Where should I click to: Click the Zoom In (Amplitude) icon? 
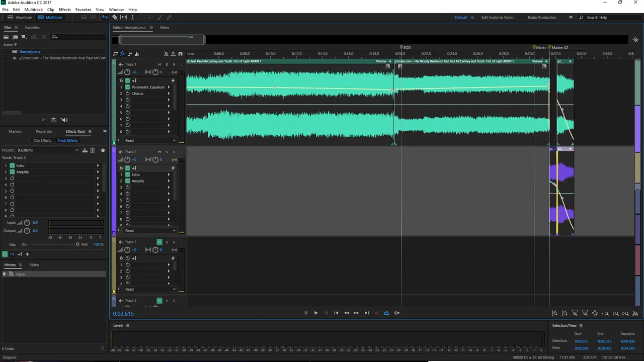point(554,313)
